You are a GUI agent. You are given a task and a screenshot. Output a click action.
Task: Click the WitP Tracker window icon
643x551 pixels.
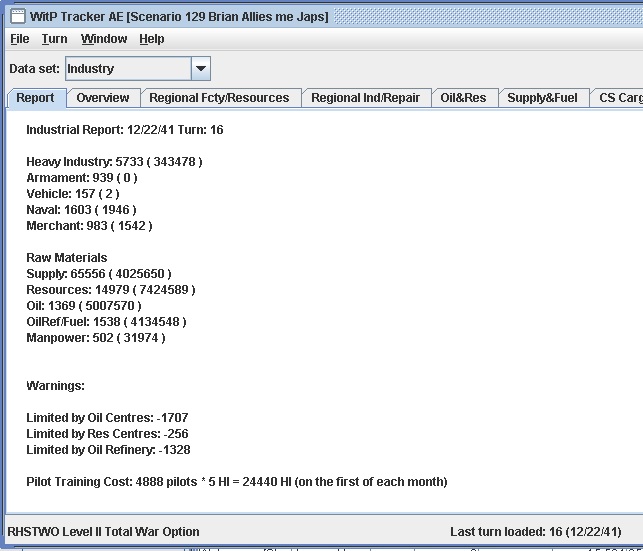click(17, 16)
